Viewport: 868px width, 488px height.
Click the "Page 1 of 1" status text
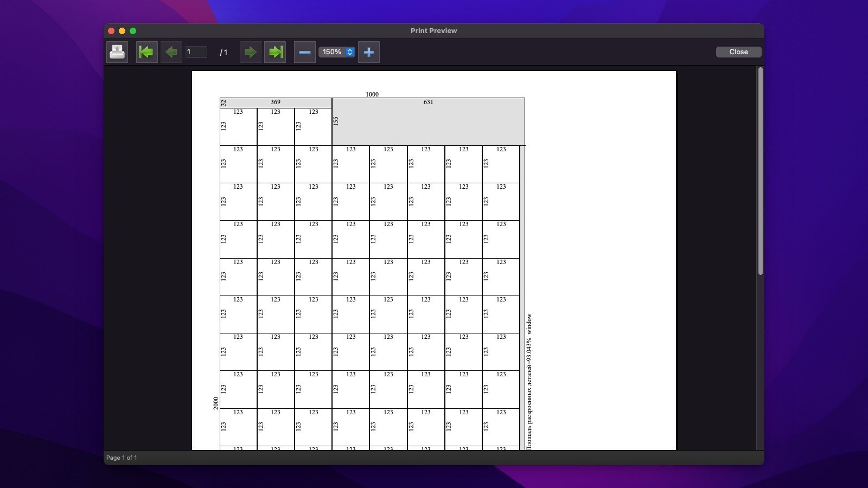pyautogui.click(x=122, y=458)
